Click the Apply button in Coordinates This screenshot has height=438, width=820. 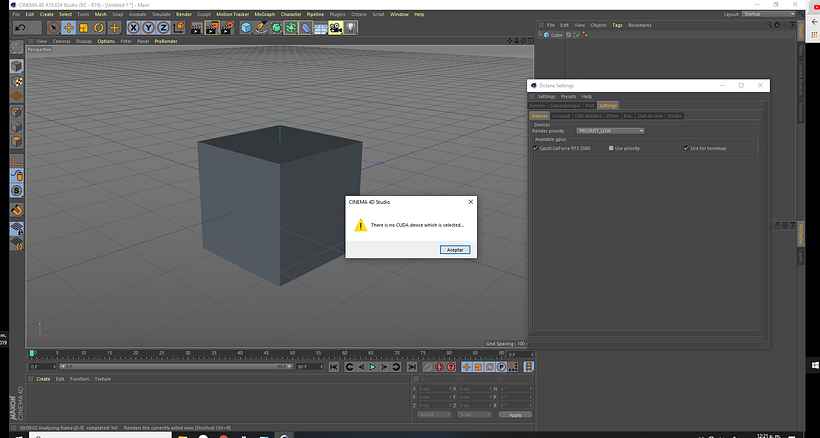pyautogui.click(x=515, y=415)
